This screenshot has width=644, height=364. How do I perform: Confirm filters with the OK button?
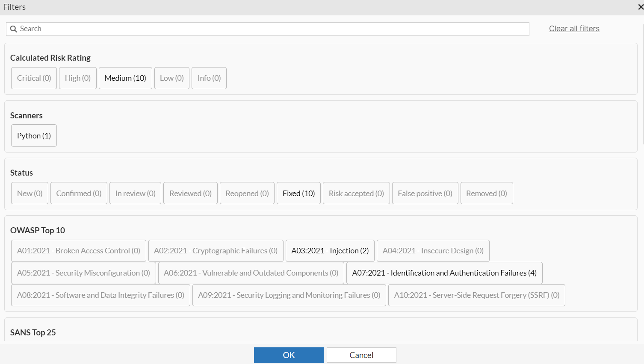pyautogui.click(x=289, y=355)
